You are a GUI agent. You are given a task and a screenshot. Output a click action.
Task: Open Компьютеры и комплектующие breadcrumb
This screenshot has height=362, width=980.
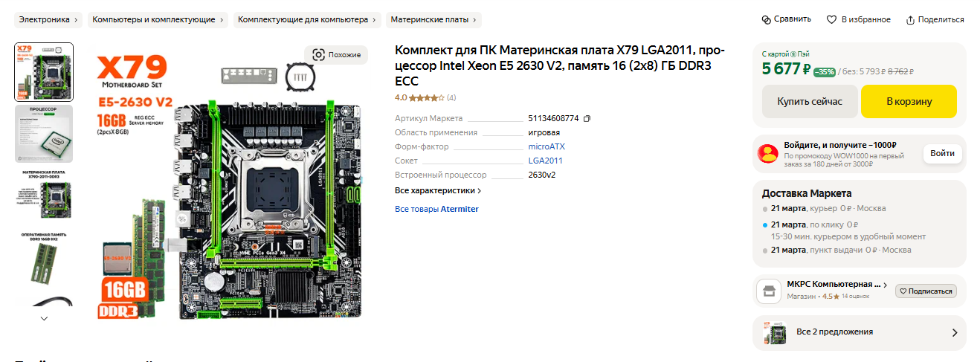(x=158, y=19)
